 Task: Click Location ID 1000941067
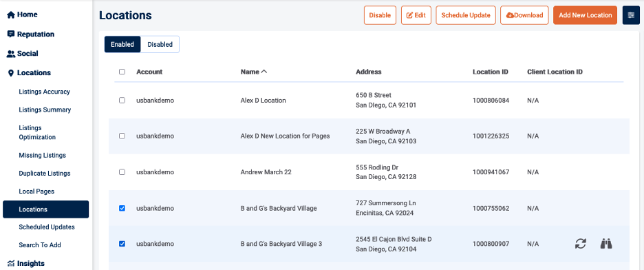point(491,172)
